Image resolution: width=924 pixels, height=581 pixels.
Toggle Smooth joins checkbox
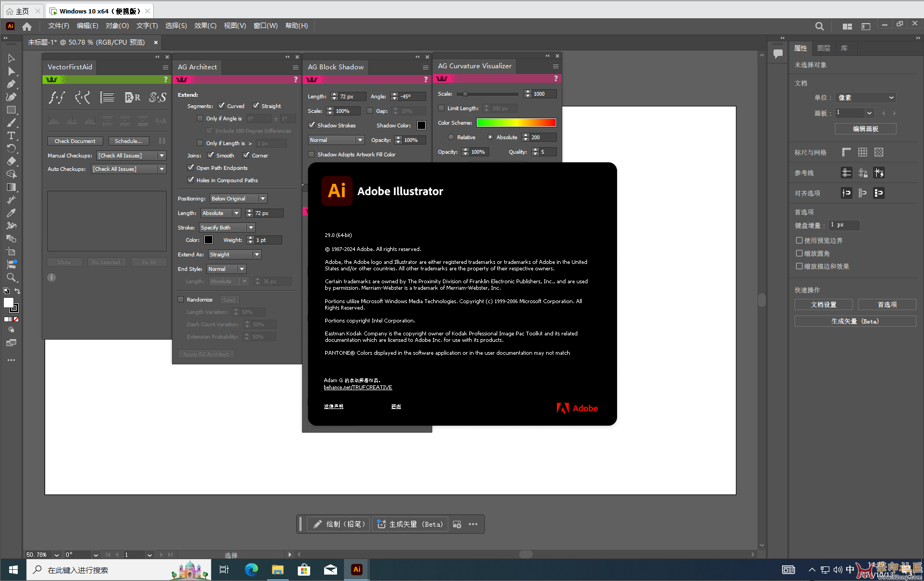point(211,155)
